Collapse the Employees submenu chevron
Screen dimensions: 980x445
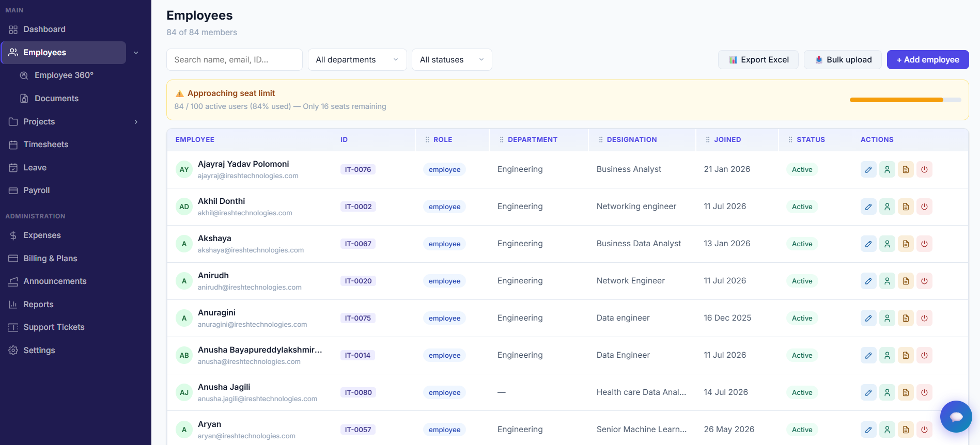pyautogui.click(x=136, y=53)
